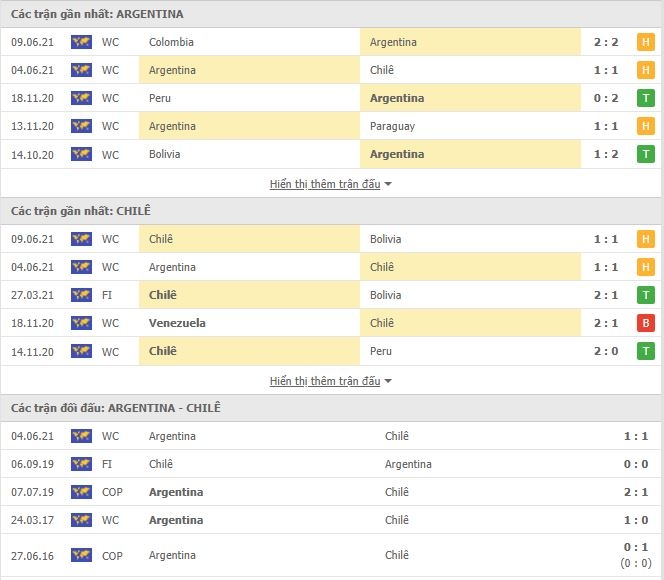Click the orange H badge for Chilê-Bolivia 1:1
Image resolution: width=664 pixels, height=580 pixels.
coord(645,239)
